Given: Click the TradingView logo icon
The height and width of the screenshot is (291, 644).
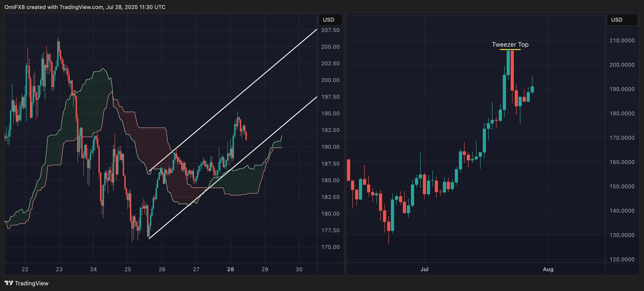Looking at the screenshot, I should [9, 283].
